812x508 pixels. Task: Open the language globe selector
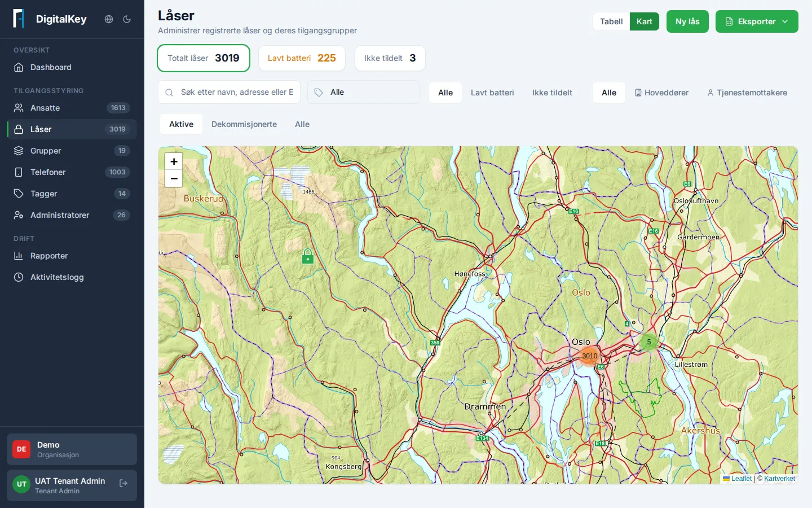(109, 19)
